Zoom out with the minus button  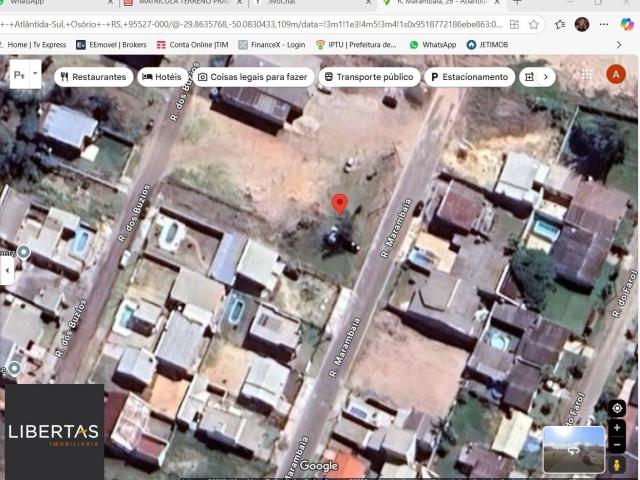(x=617, y=444)
